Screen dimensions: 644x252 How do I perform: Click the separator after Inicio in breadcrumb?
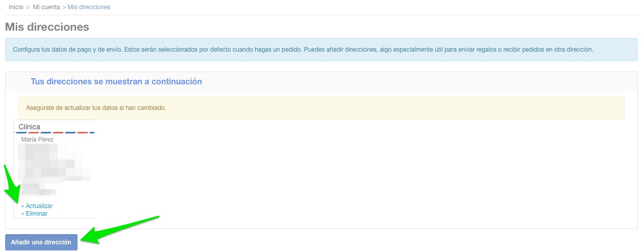28,7
